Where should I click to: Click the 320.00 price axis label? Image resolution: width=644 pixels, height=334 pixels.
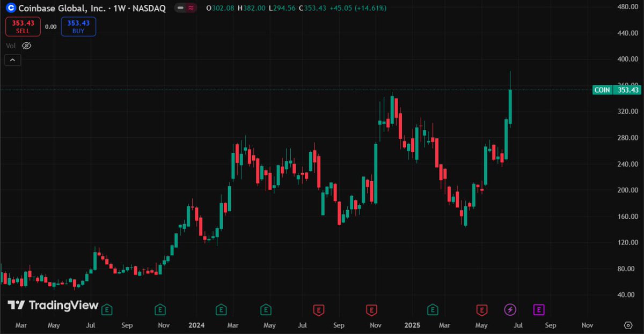627,112
